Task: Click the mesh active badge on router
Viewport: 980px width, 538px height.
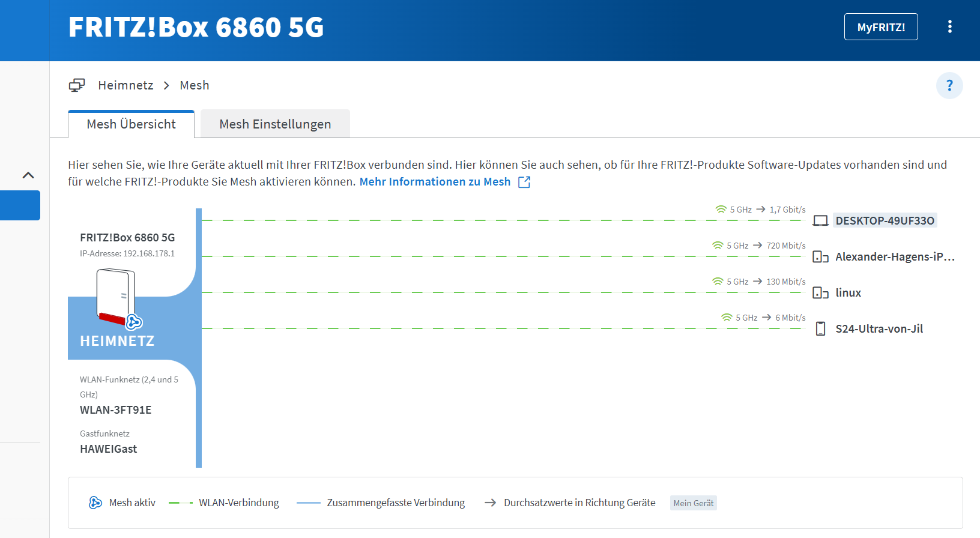Action: pyautogui.click(x=134, y=322)
